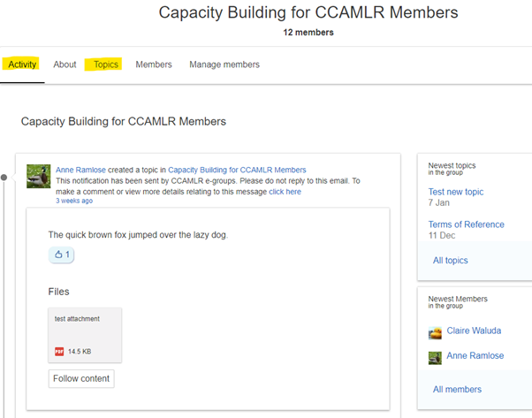The width and height of the screenshot is (532, 418).
Task: Open the Test new topic link
Action: pyautogui.click(x=456, y=192)
